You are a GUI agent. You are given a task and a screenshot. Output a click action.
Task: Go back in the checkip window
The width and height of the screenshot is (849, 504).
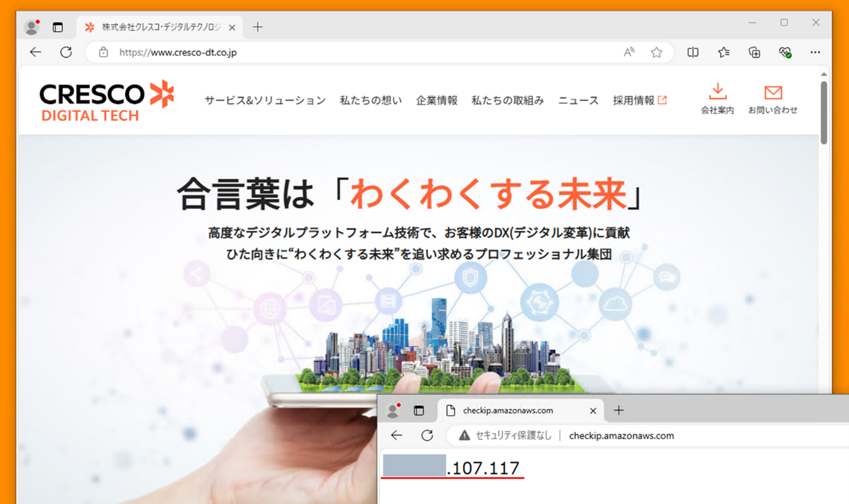pos(397,435)
